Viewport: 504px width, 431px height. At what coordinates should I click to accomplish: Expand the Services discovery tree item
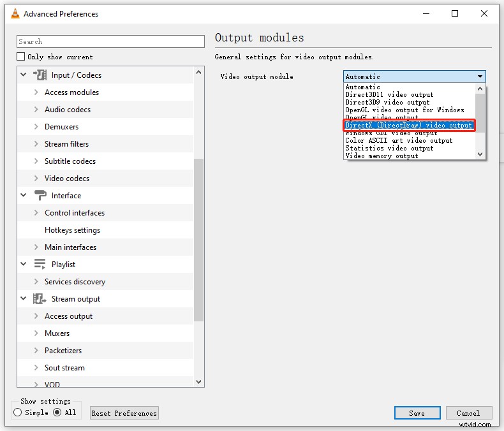coord(36,282)
